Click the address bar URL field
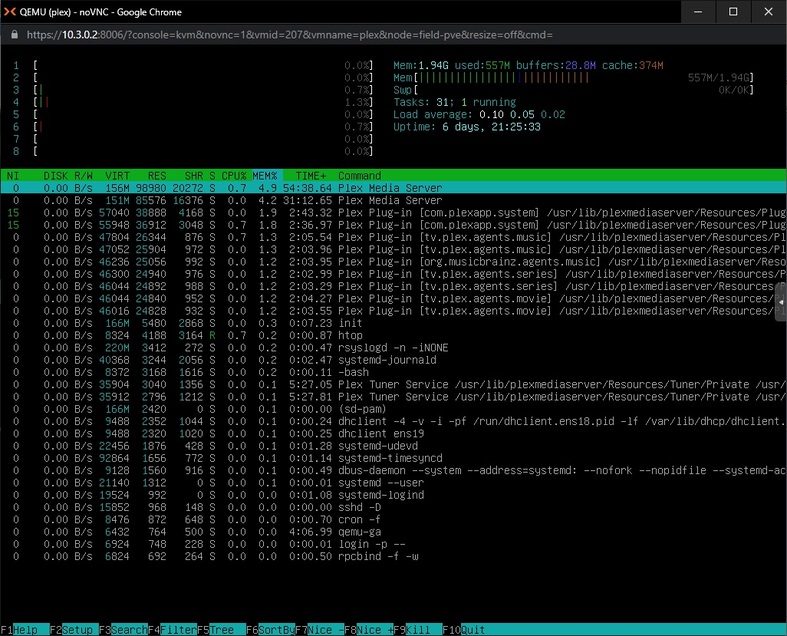787x636 pixels. (290, 35)
